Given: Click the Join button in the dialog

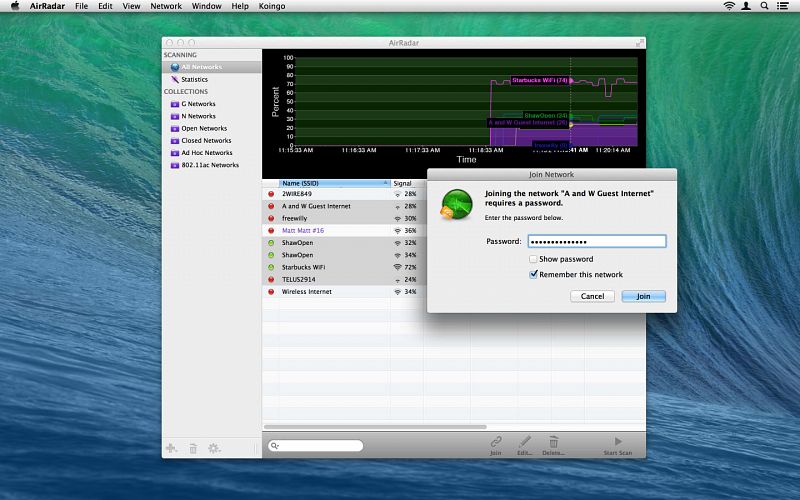Looking at the screenshot, I should click(643, 296).
